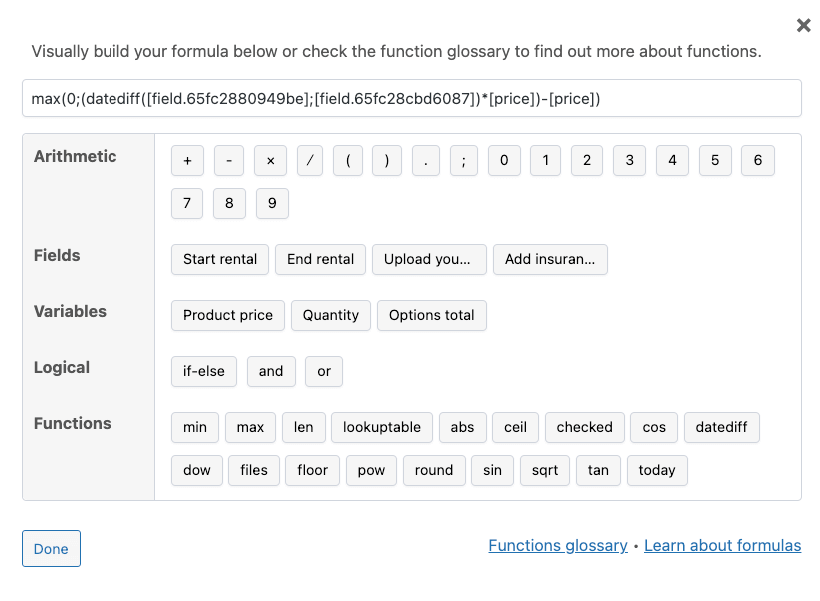The width and height of the screenshot is (820, 601).
Task: Insert digit 6
Action: (x=758, y=161)
